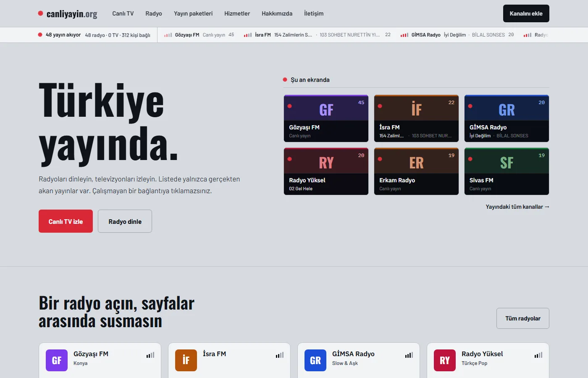
Task: Open the Sivas FM live card
Action: coord(507,171)
